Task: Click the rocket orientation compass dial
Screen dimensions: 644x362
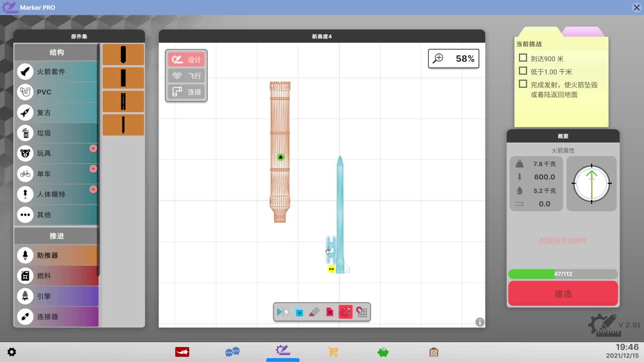Action: (x=592, y=184)
